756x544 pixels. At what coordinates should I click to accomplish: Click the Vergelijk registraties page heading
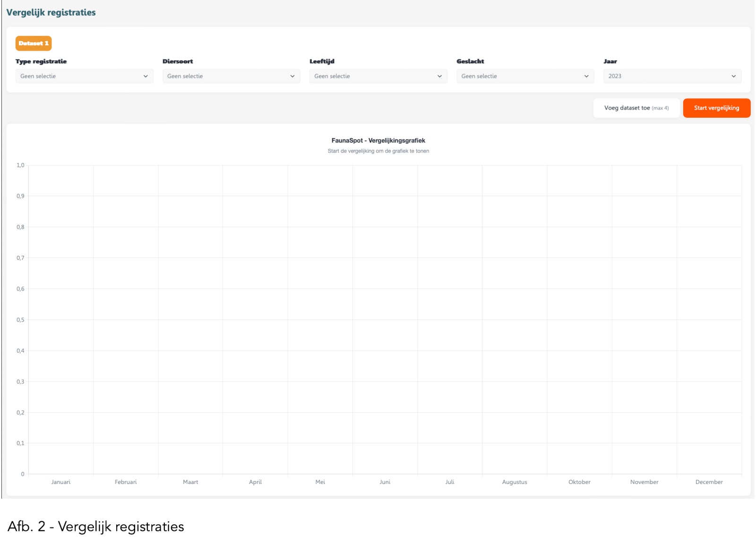pos(51,12)
